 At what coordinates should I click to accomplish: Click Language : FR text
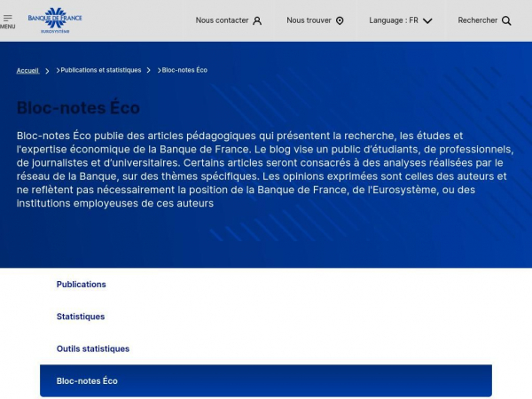(x=394, y=20)
